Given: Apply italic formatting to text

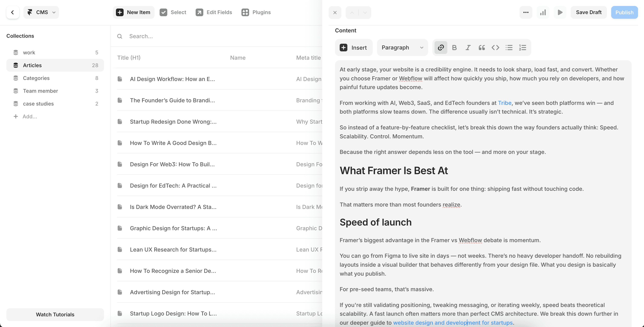Looking at the screenshot, I should tap(468, 48).
